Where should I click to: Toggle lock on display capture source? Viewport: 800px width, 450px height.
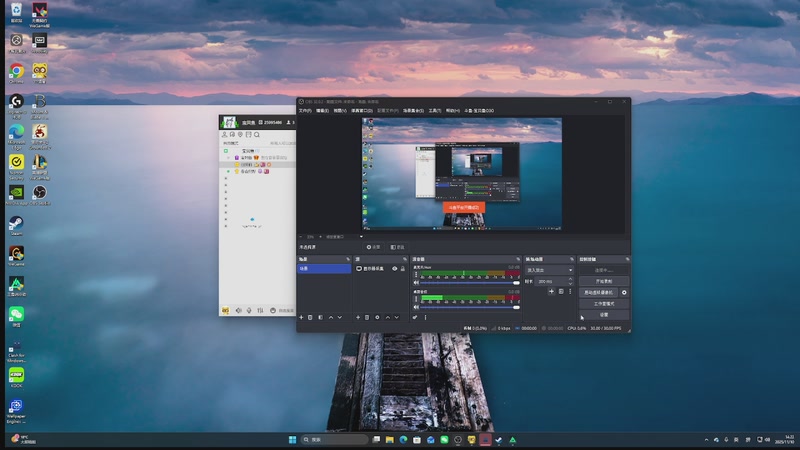point(403,268)
